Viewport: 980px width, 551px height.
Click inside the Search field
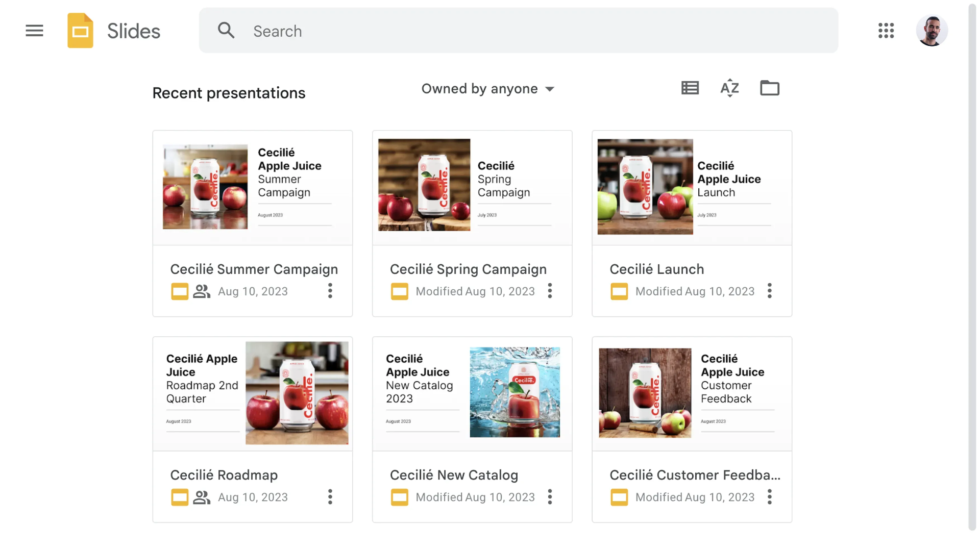(459, 31)
